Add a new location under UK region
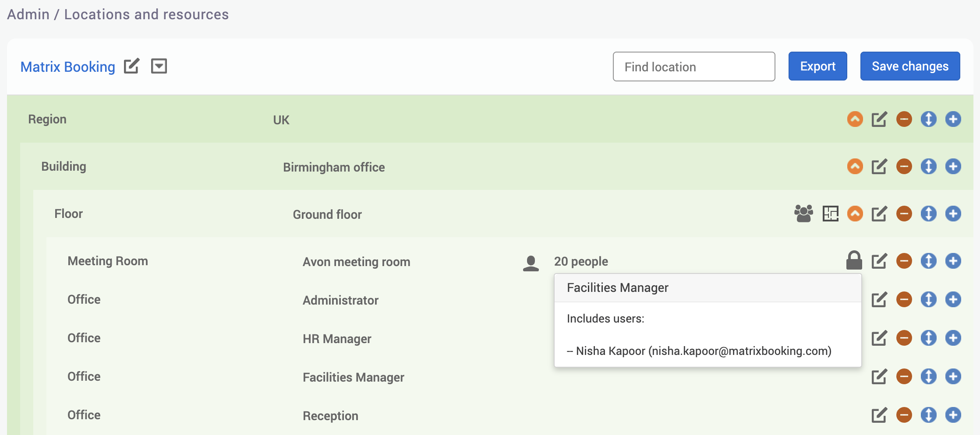Viewport: 980px width, 435px height. (953, 119)
